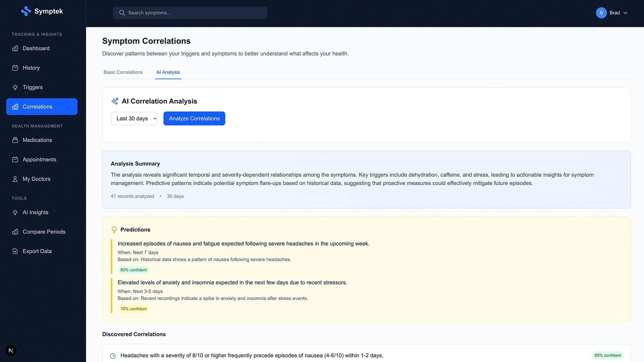Expand the Brad account menu chevron
Screen dimensions: 644x362
[x=625, y=13]
